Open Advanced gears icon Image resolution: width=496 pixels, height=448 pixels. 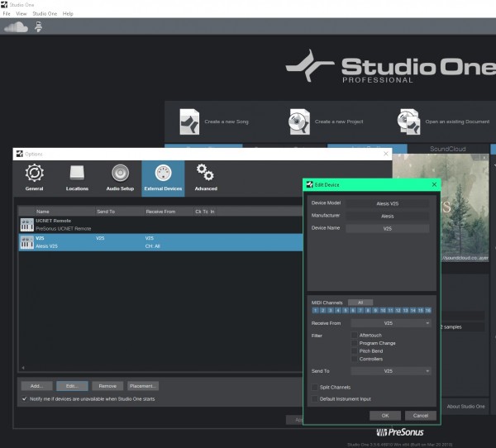pyautogui.click(x=205, y=173)
